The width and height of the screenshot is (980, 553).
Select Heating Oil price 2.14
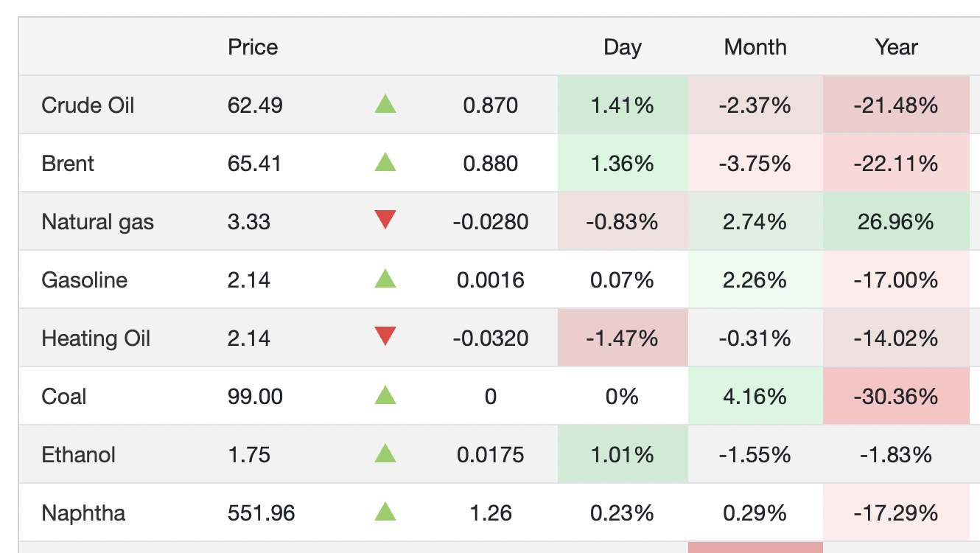click(x=249, y=338)
